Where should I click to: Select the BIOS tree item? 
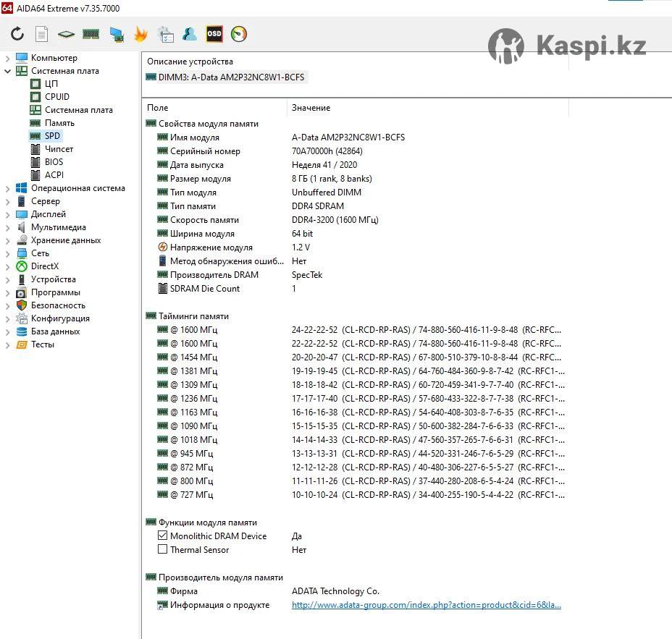click(x=54, y=162)
